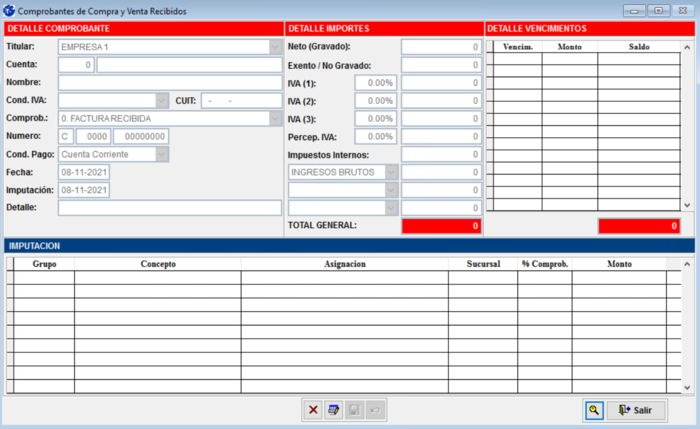The height and width of the screenshot is (429, 700).
Task: Click the undo arrow icon
Action: tap(374, 410)
